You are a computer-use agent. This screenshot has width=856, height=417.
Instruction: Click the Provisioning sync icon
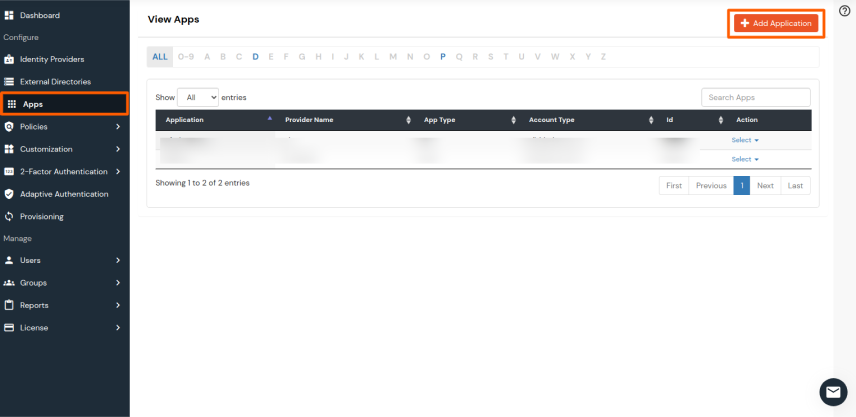tap(9, 216)
